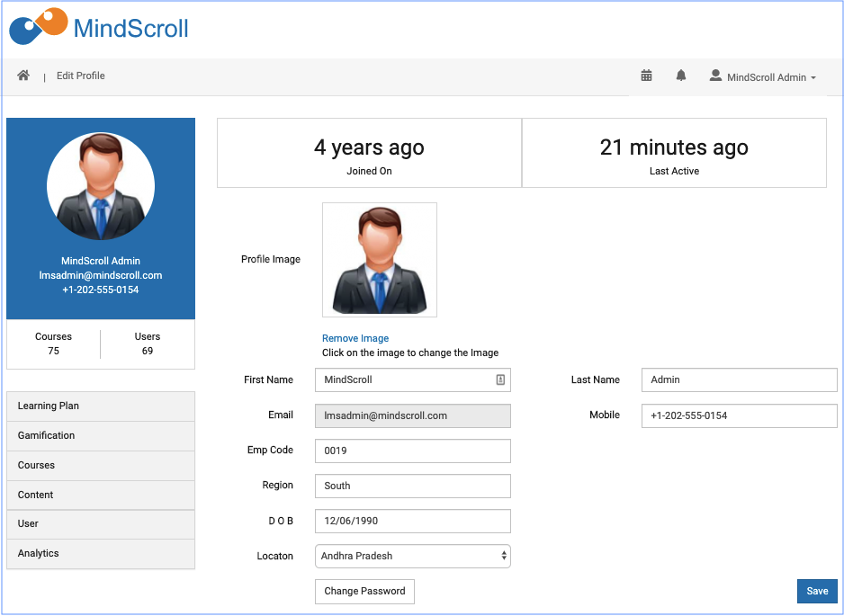The height and width of the screenshot is (616, 844).
Task: Click the Edit Profile breadcrumb text
Action: click(81, 76)
